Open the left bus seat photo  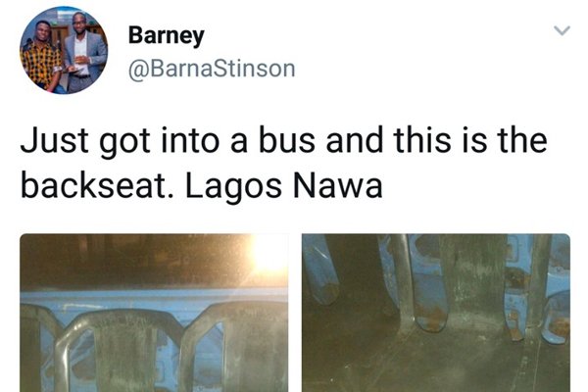pos(154,313)
